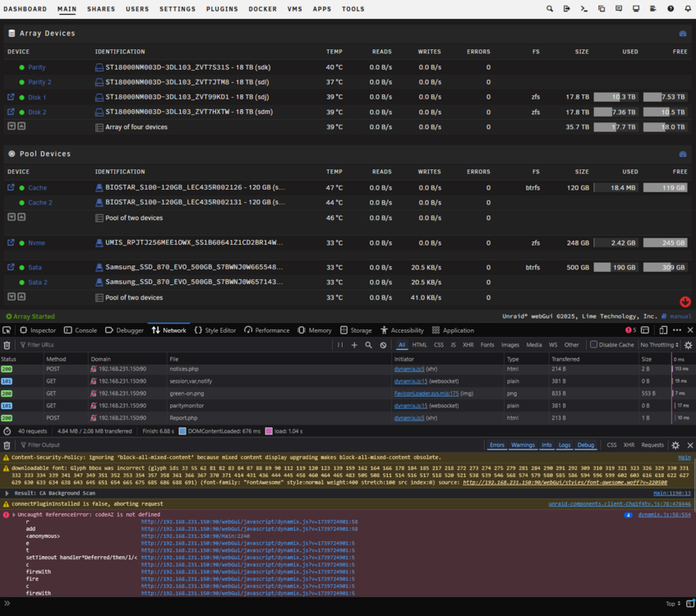Open the Cache 2 device link
Screen dimensions: 696x616
click(x=40, y=202)
